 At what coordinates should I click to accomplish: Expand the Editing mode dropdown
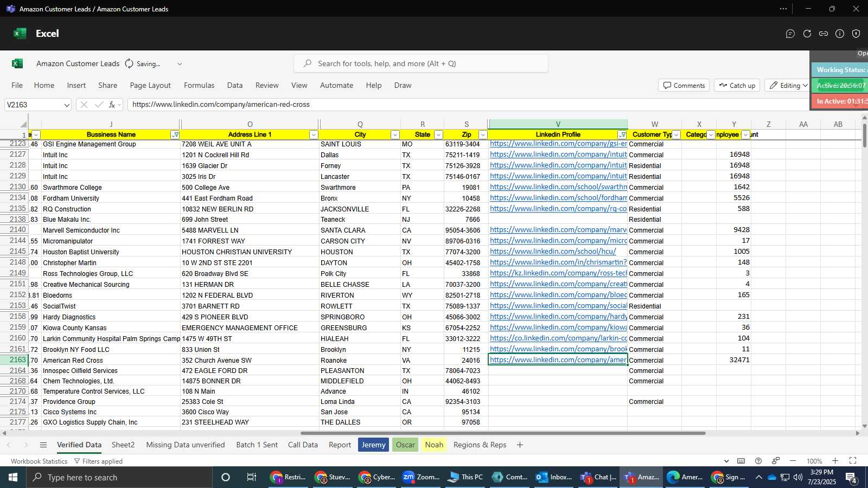[x=805, y=86]
